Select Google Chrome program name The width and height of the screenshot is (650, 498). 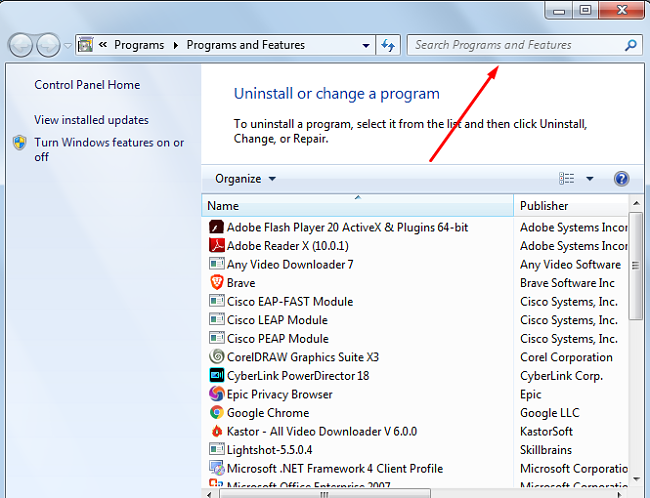(x=268, y=413)
